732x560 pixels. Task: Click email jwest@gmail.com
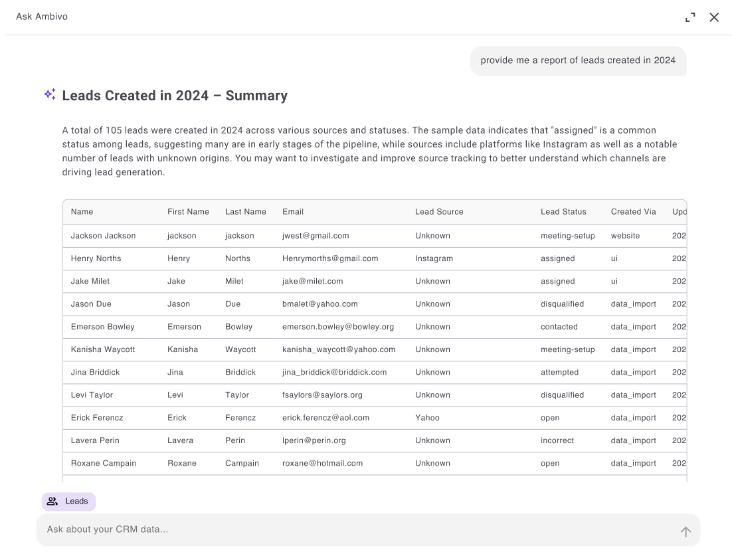316,236
